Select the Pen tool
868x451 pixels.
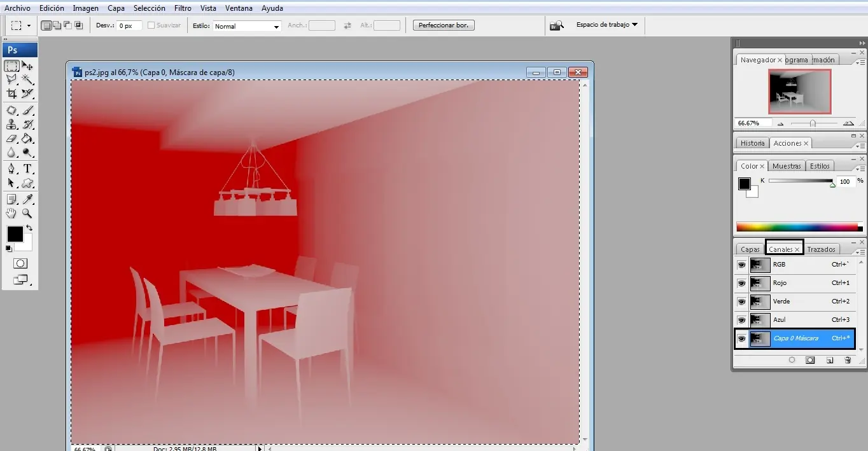click(11, 169)
